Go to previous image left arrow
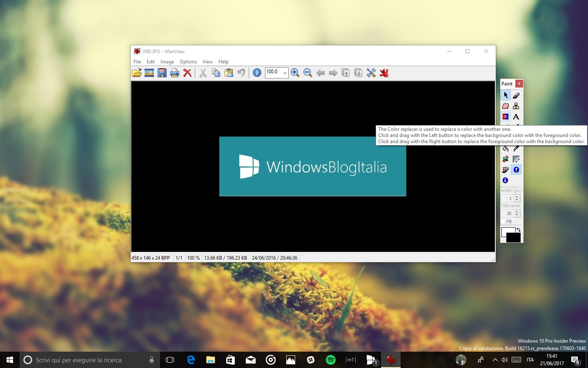 tap(321, 73)
